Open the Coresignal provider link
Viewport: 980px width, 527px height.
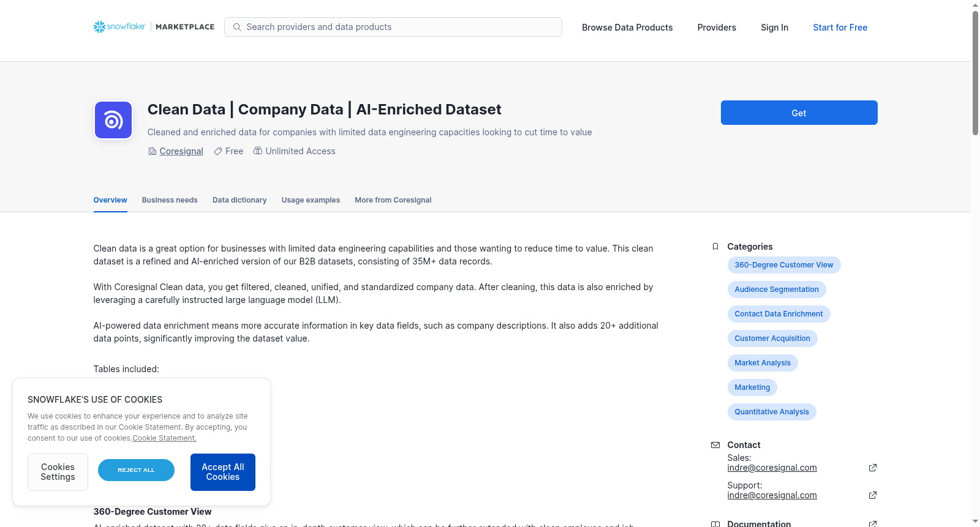coord(181,151)
